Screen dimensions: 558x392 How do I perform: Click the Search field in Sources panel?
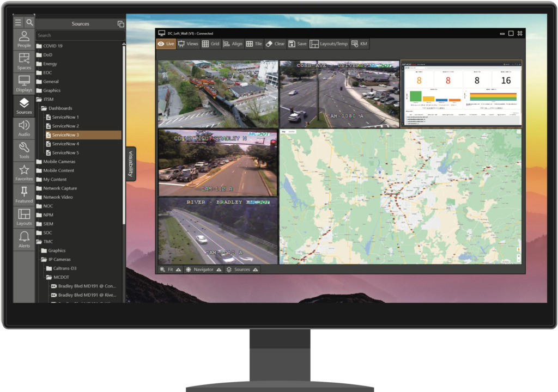80,34
